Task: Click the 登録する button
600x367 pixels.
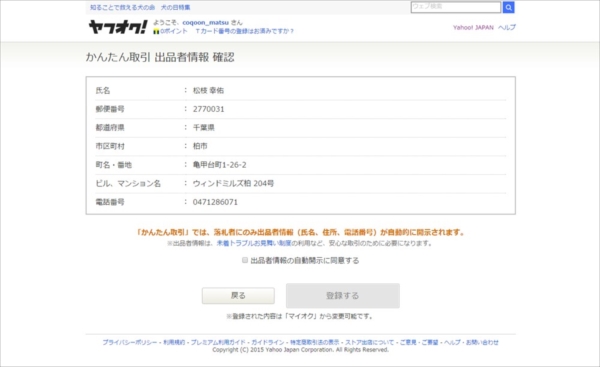Action: click(342, 295)
